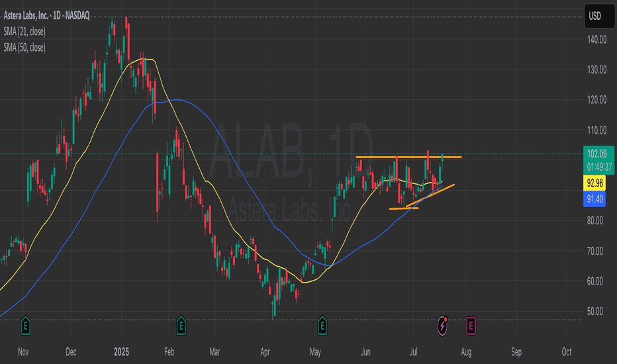Image resolution: width=617 pixels, height=364 pixels.
Task: Click the 120.00 price axis label
Action: [597, 100]
